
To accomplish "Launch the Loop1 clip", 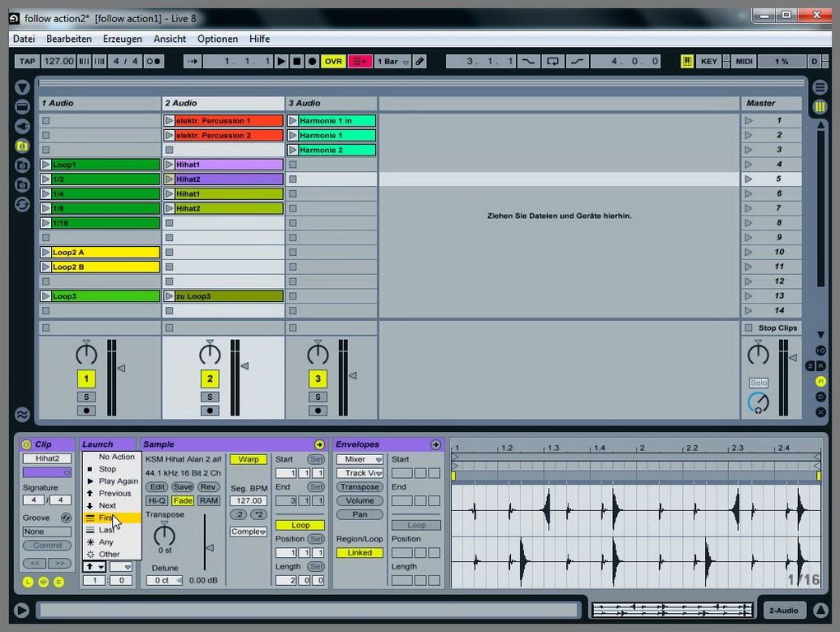I will [x=45, y=165].
